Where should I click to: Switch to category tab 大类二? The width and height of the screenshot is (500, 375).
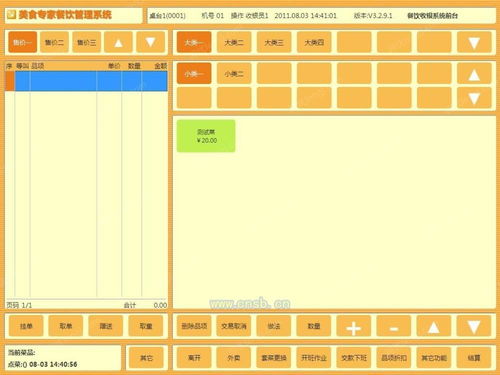[234, 42]
